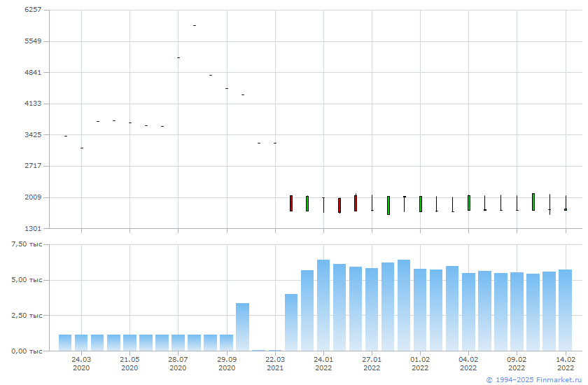Click the 29.09 2020 date label
This screenshot has width=588, height=385.
coord(227,363)
